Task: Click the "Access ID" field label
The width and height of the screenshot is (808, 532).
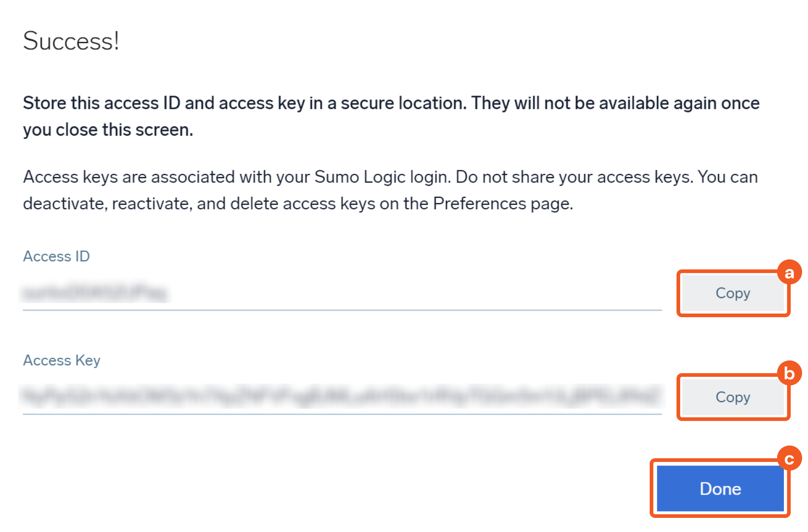Action: (x=56, y=257)
